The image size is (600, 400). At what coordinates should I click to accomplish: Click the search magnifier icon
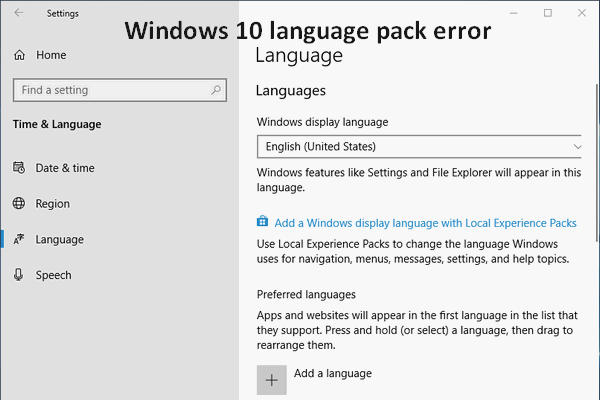(x=216, y=90)
